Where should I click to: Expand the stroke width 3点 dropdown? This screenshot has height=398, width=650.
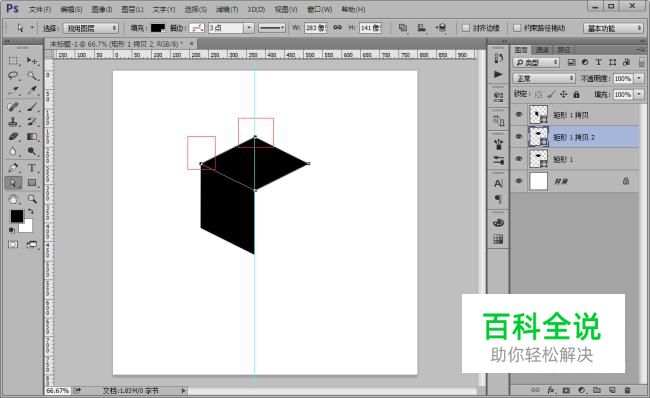coord(249,28)
